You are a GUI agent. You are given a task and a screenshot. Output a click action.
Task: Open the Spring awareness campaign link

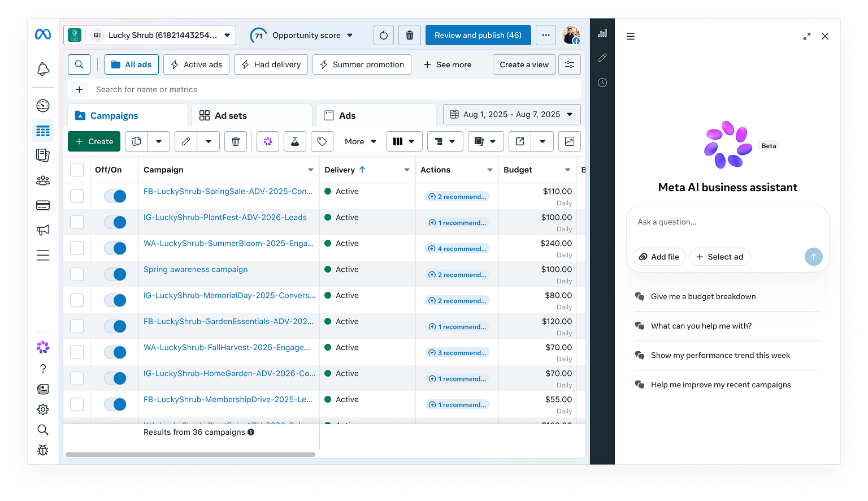pos(196,269)
